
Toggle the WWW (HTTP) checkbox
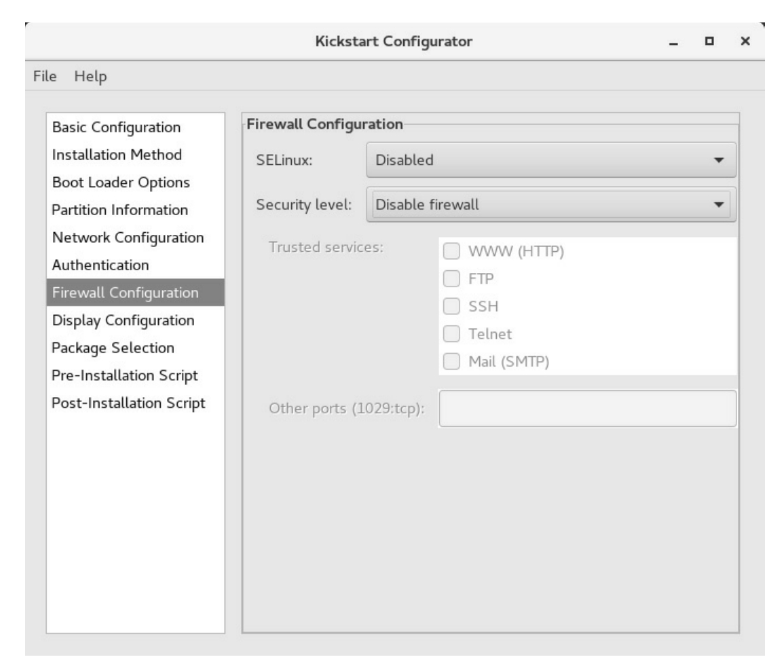tap(451, 253)
